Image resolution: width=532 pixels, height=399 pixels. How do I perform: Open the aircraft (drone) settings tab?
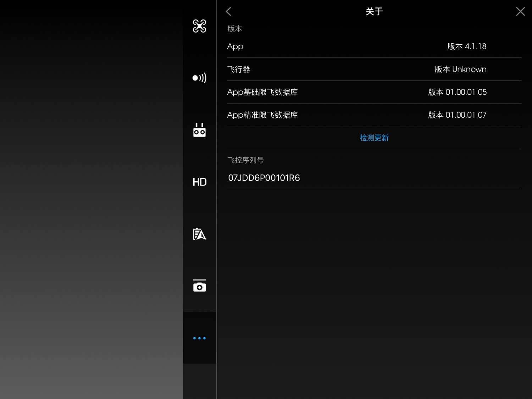tap(199, 26)
